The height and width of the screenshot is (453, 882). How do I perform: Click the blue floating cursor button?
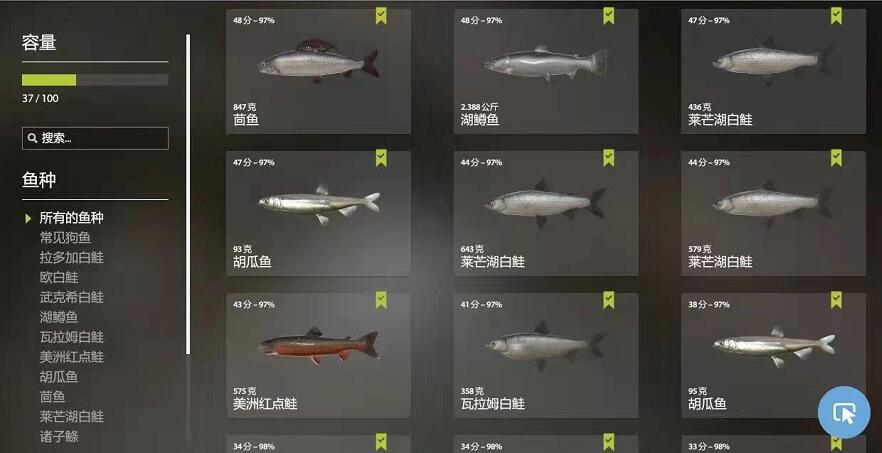pos(844,412)
